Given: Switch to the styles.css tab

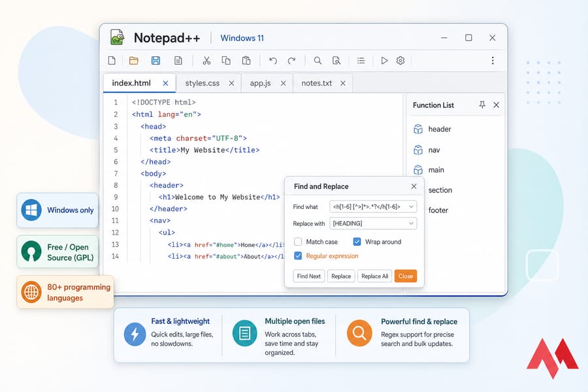Looking at the screenshot, I should click(x=202, y=83).
